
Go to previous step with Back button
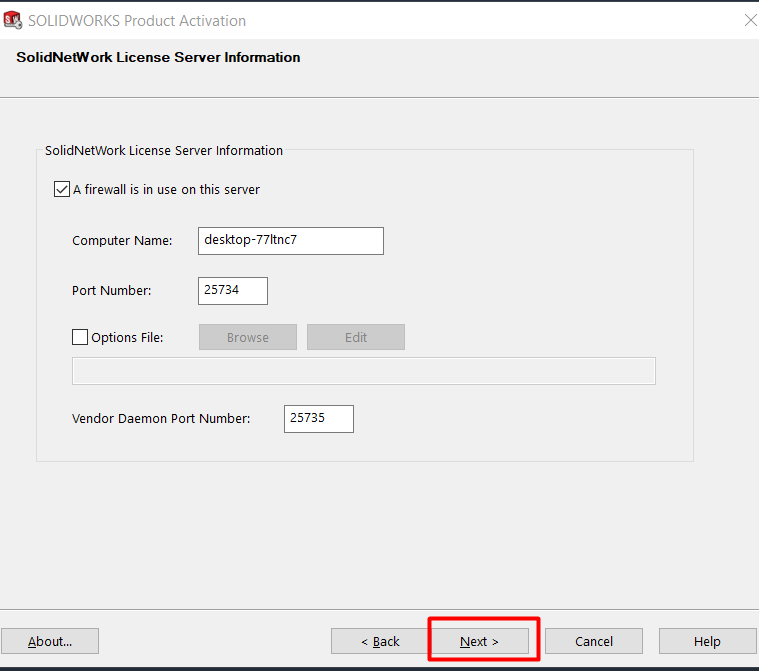pos(380,641)
